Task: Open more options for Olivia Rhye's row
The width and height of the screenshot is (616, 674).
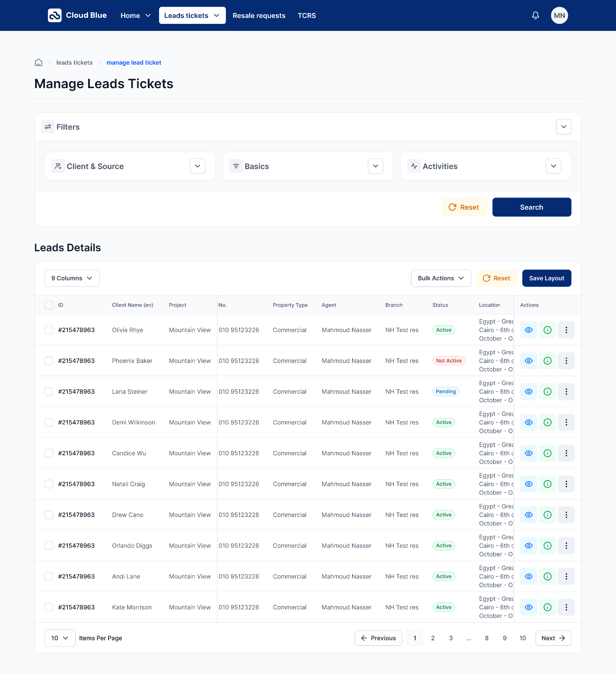Action: tap(566, 330)
